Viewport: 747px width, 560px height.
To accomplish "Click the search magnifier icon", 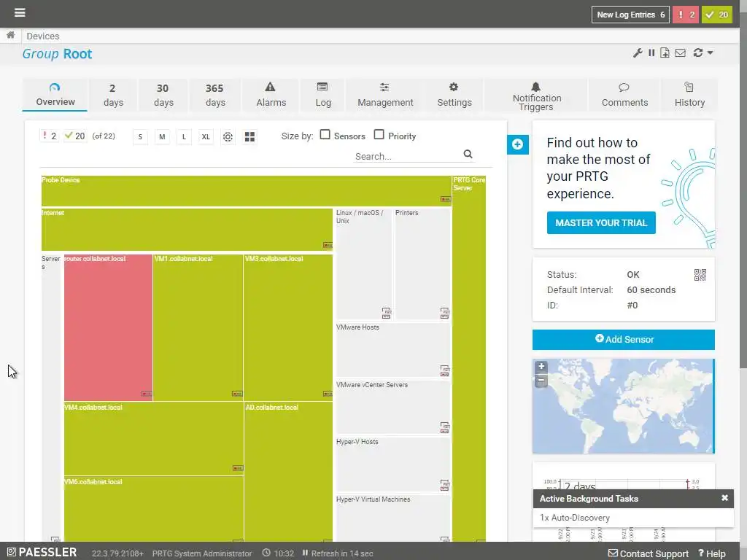I will click(468, 154).
